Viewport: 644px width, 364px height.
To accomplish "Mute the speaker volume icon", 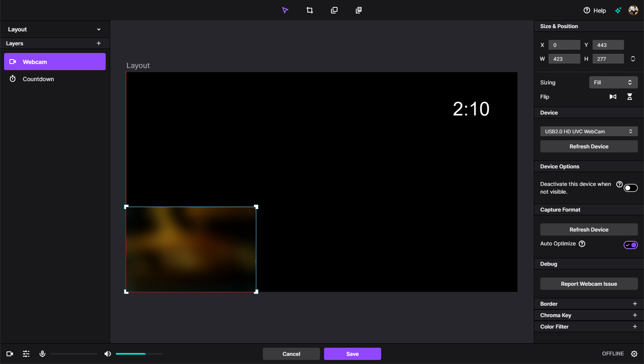I will point(108,354).
